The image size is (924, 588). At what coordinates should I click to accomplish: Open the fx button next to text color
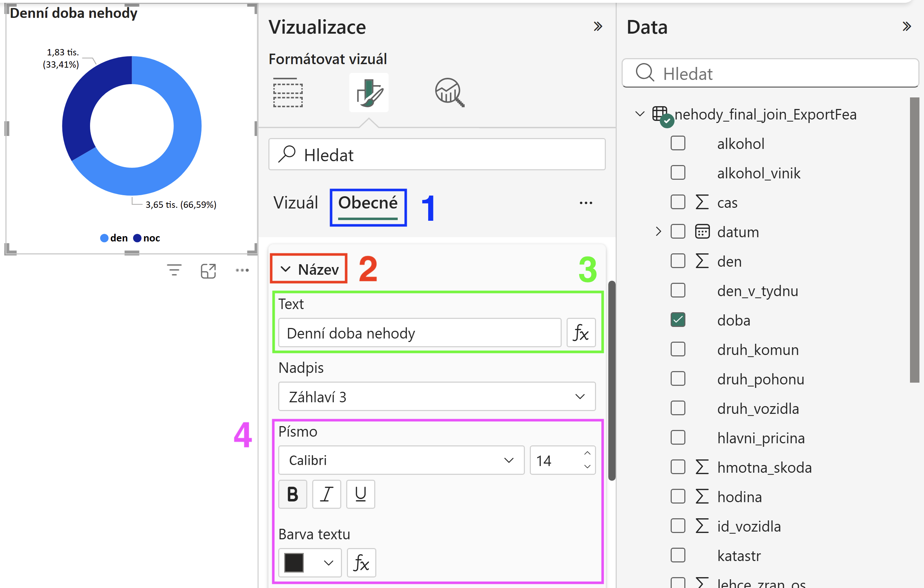pos(361,563)
